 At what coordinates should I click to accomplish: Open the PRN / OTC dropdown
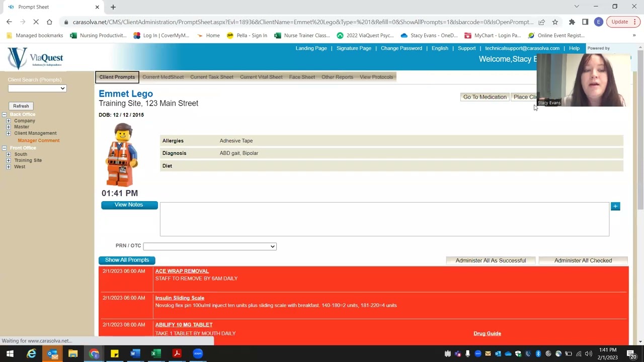(210, 246)
